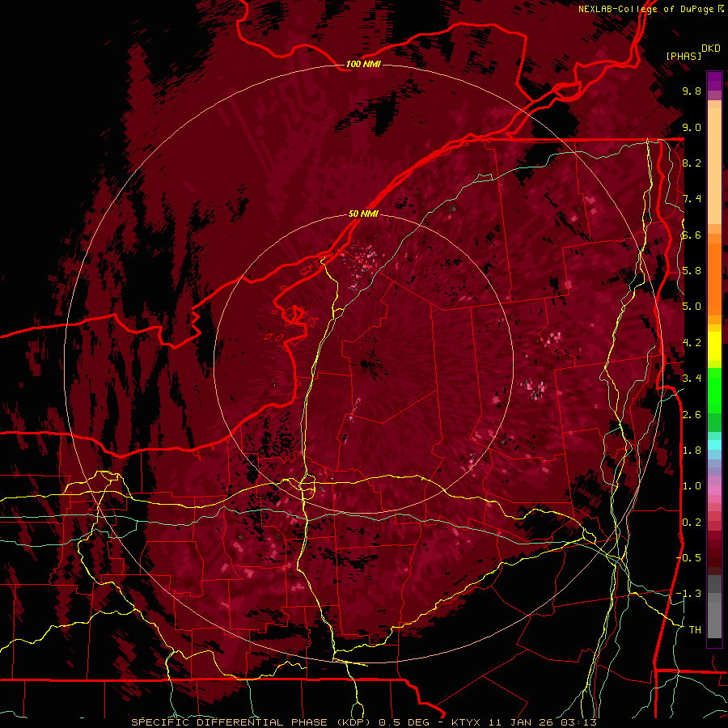The width and height of the screenshot is (728, 728).
Task: Click the -0.5 value on the legend
Action: tap(689, 557)
